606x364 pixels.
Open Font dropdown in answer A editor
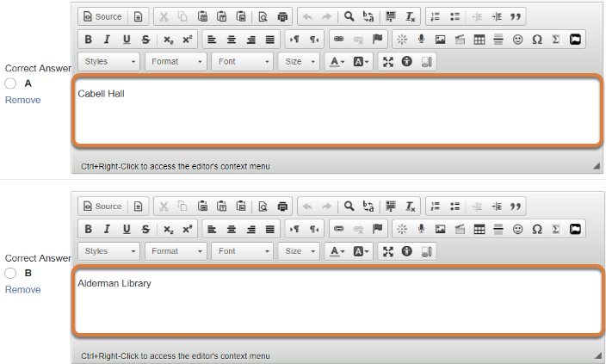tap(243, 62)
